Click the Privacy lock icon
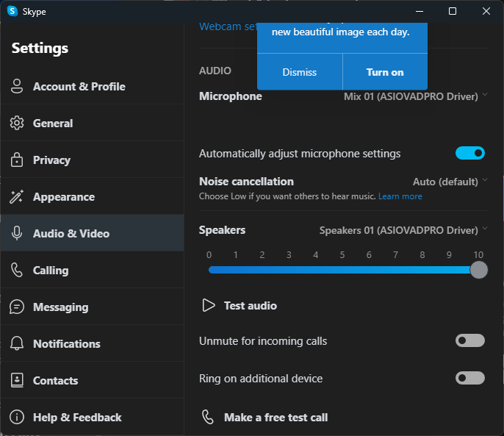This screenshot has width=504, height=436. (x=17, y=160)
